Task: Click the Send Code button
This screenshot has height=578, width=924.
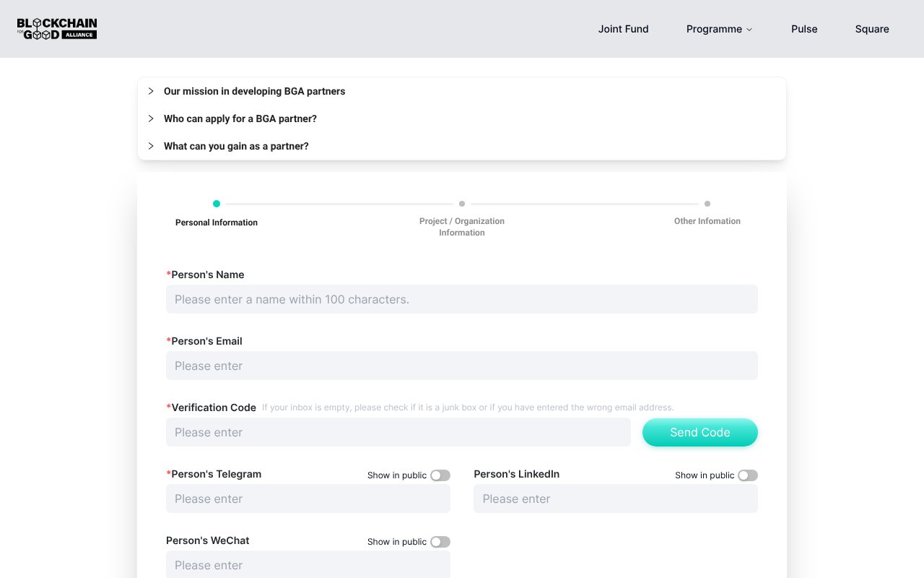Action: pyautogui.click(x=699, y=432)
